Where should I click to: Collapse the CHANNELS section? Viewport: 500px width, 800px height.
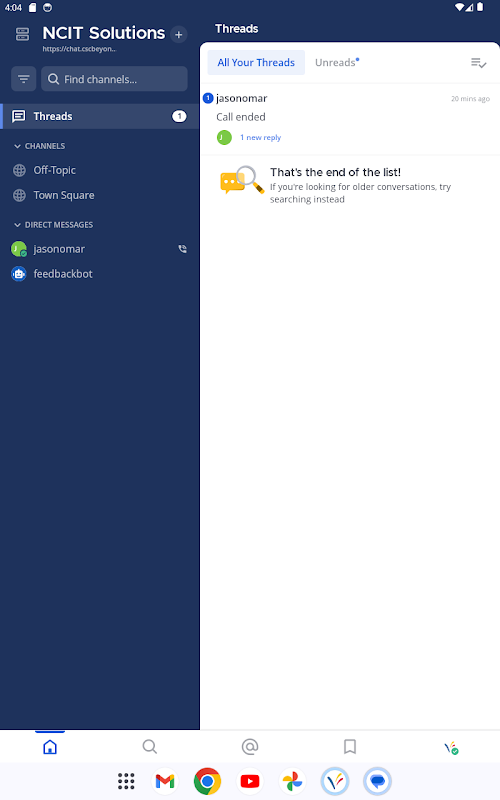(x=39, y=146)
